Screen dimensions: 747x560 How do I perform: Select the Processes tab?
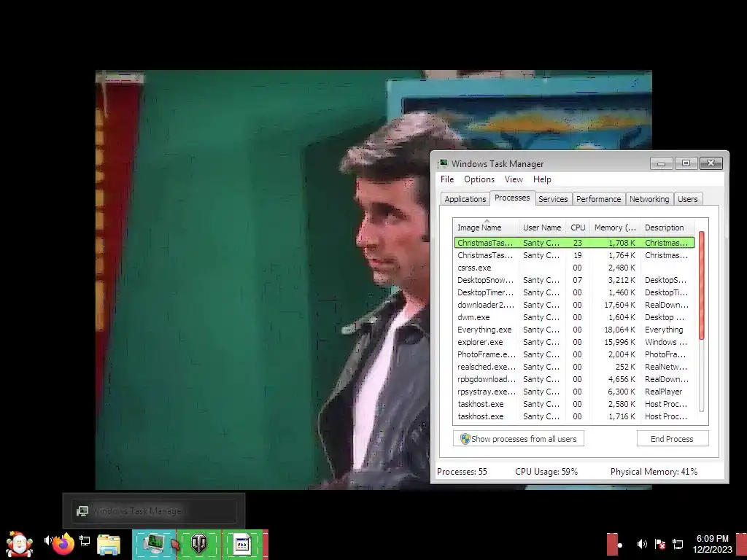(x=512, y=198)
